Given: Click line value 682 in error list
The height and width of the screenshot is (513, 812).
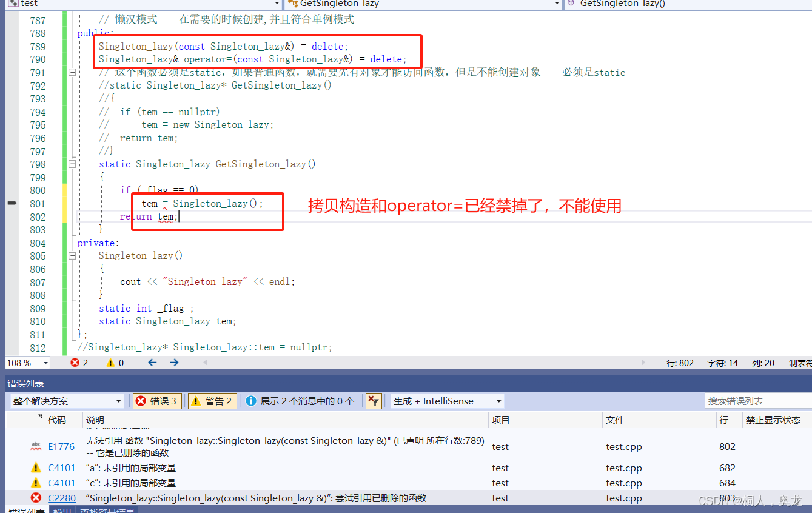Looking at the screenshot, I should (727, 468).
